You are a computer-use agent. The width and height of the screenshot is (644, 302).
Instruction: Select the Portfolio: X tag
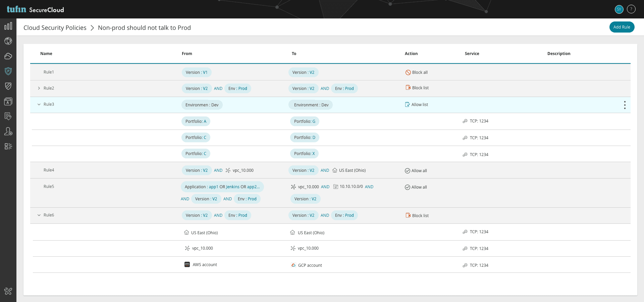click(304, 154)
